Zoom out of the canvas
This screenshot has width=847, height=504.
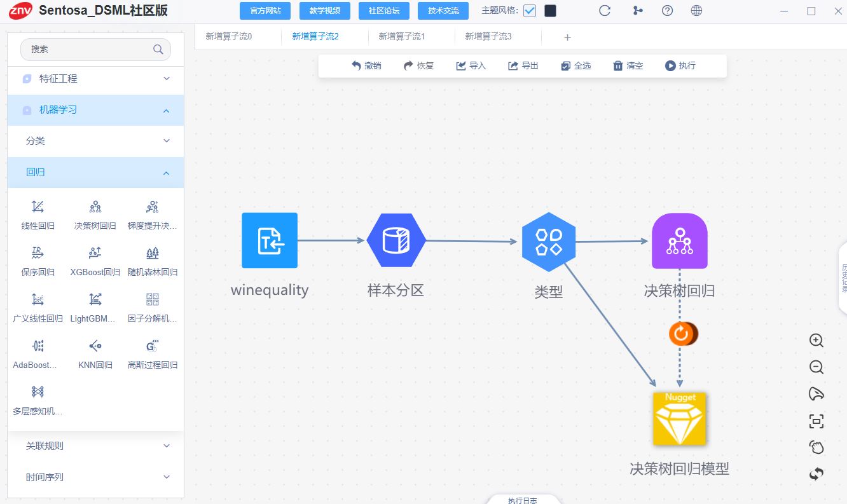816,367
